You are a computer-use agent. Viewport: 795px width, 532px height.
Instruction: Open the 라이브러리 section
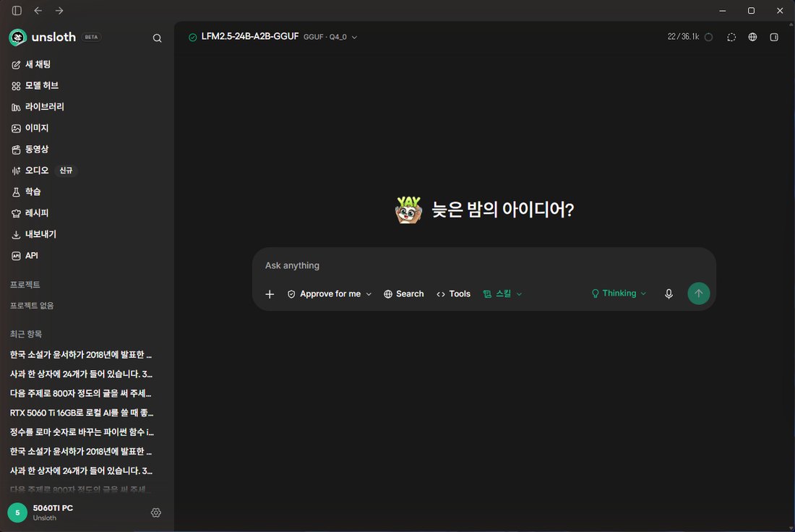(86, 107)
